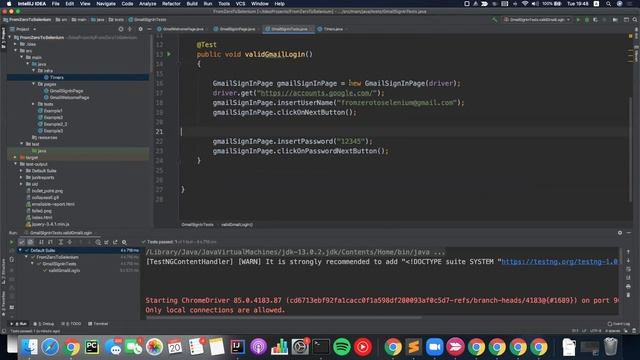This screenshot has height=360, width=640.
Task: Open the testng.org DOCTYPE link in console
Action: 560,262
